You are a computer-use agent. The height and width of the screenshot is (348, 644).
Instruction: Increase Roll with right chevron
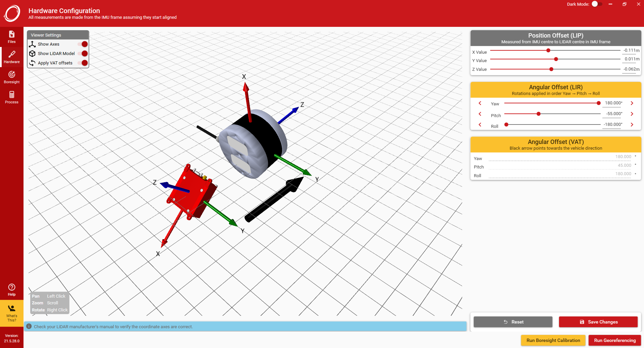pos(632,125)
